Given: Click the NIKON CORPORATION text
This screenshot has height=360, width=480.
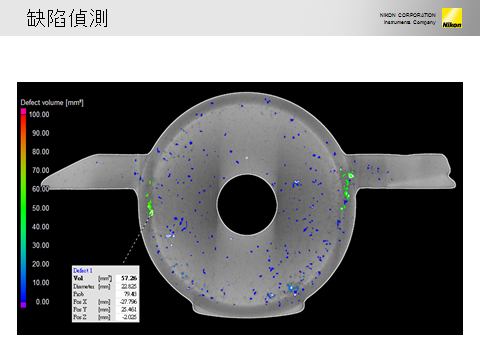Looking at the screenshot, I should pos(407,15).
